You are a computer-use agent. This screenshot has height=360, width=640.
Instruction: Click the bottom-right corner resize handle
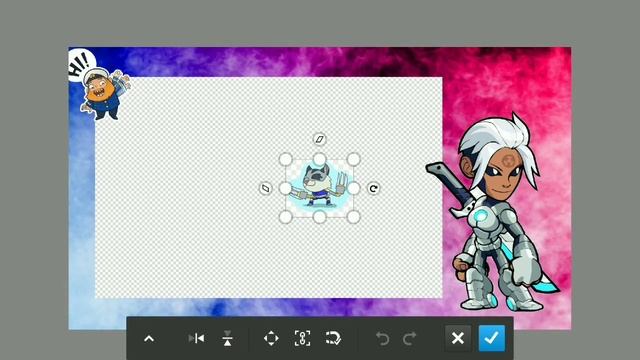(353, 217)
